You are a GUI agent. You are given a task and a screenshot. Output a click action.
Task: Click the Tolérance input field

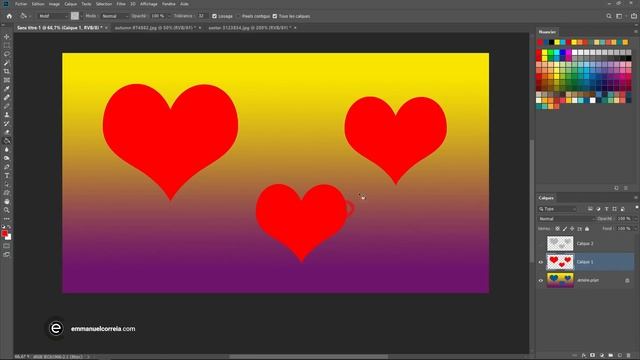(201, 16)
